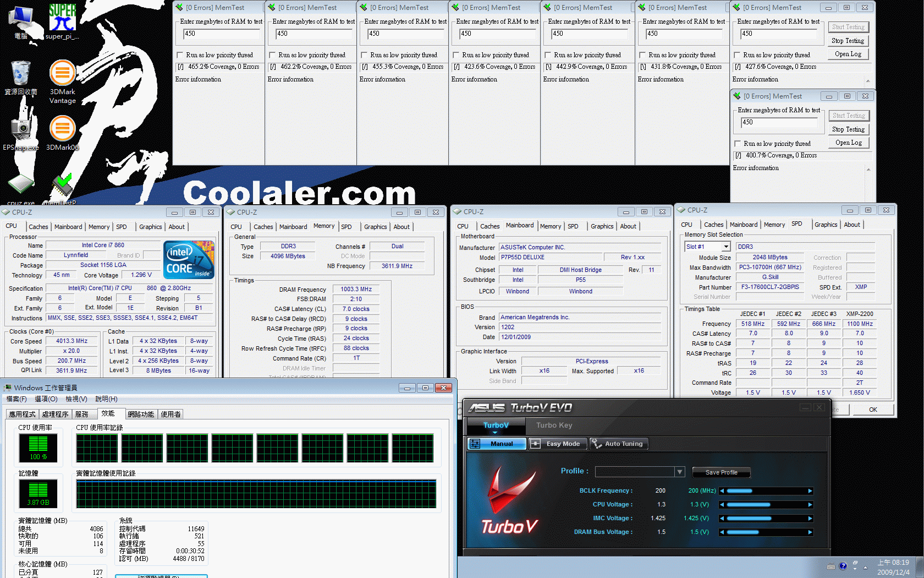The height and width of the screenshot is (578, 924).
Task: Increase IMC Voltage with right arrow
Action: coord(810,519)
